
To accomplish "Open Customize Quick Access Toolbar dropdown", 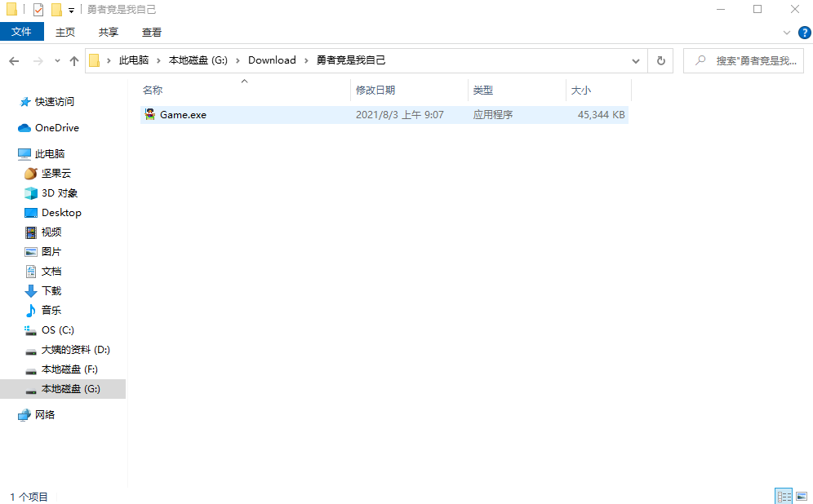I will pos(72,10).
